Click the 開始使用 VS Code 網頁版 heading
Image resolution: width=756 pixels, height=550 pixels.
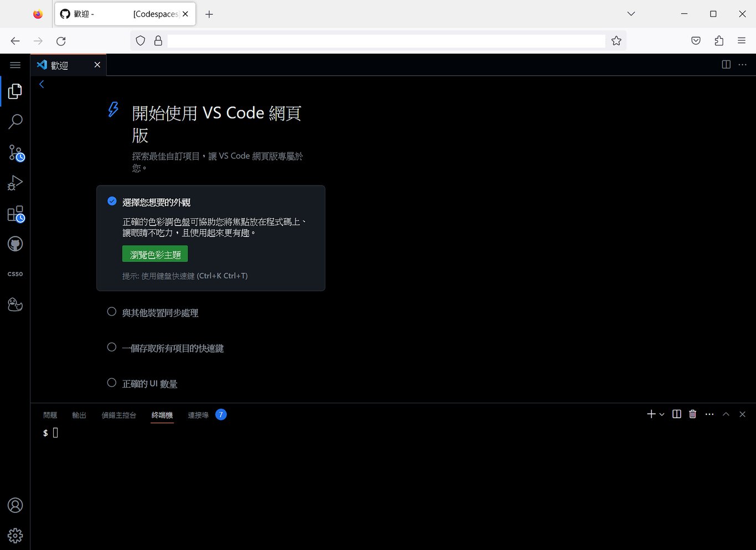(x=216, y=124)
